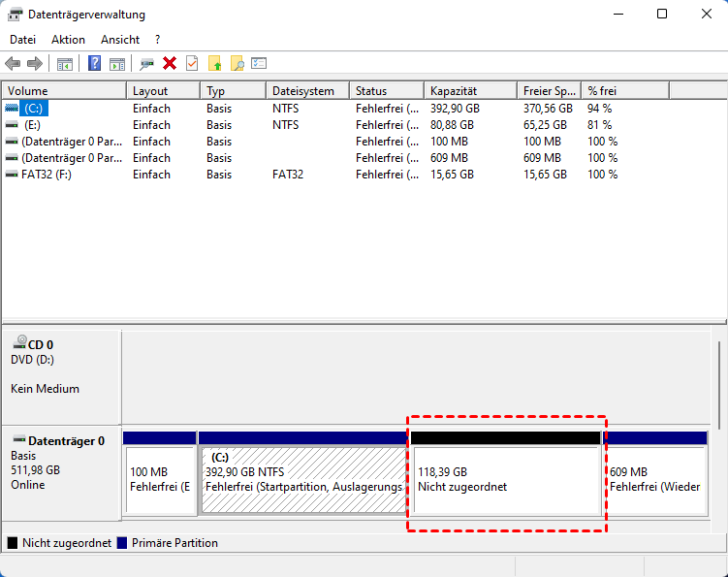Select the 118,39 GB Nicht zugeordnet block
The image size is (728, 577).
[x=506, y=473]
